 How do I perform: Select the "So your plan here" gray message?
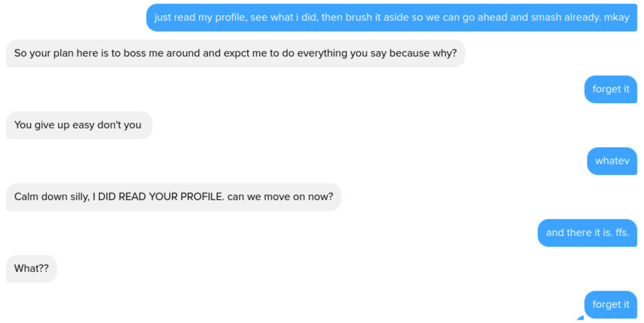pyautogui.click(x=235, y=53)
